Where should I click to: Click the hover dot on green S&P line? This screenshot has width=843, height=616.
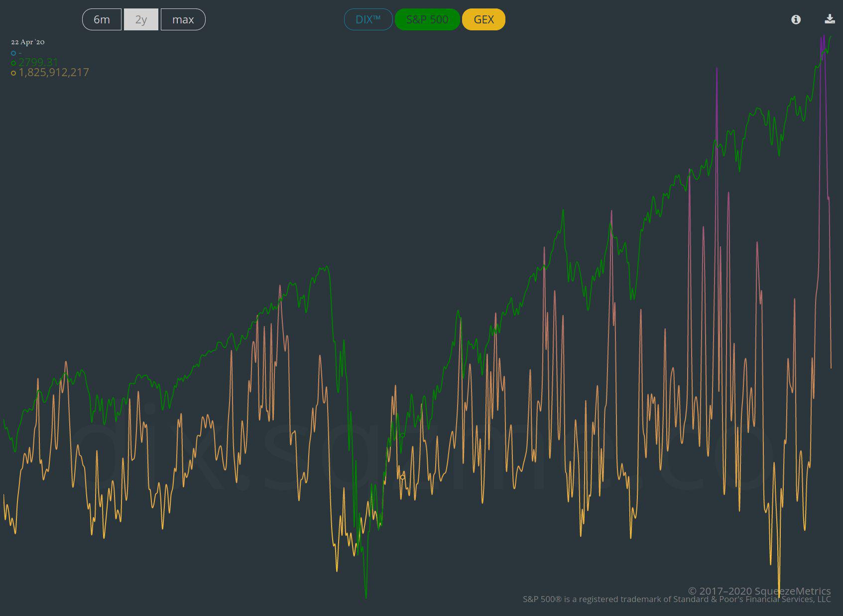pos(403,435)
